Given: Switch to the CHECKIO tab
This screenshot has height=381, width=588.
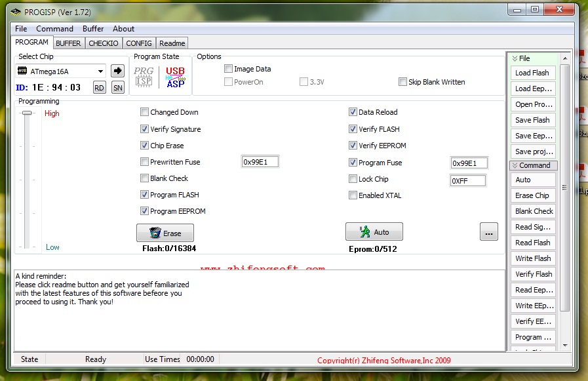Looking at the screenshot, I should [104, 43].
